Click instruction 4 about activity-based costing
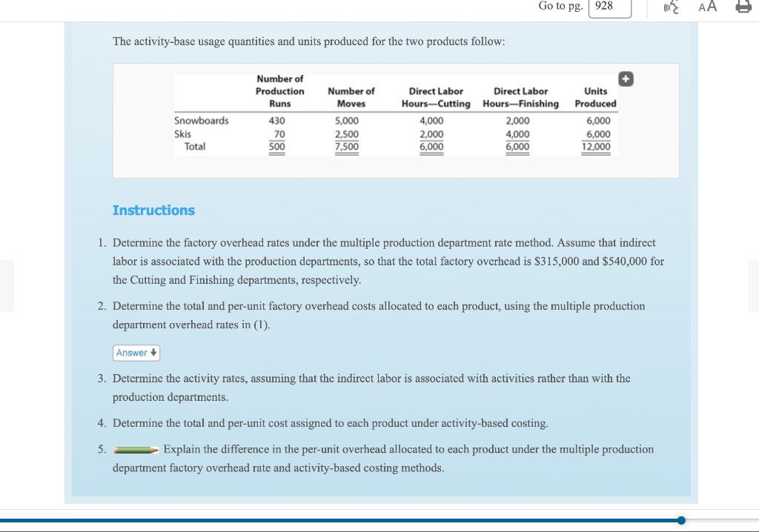Image resolution: width=759 pixels, height=532 pixels. coord(331,423)
